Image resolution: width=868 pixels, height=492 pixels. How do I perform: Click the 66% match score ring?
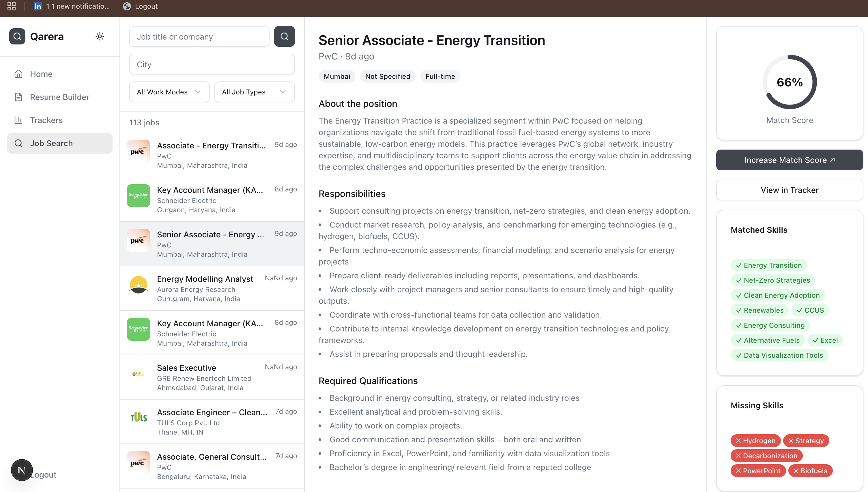tap(789, 82)
